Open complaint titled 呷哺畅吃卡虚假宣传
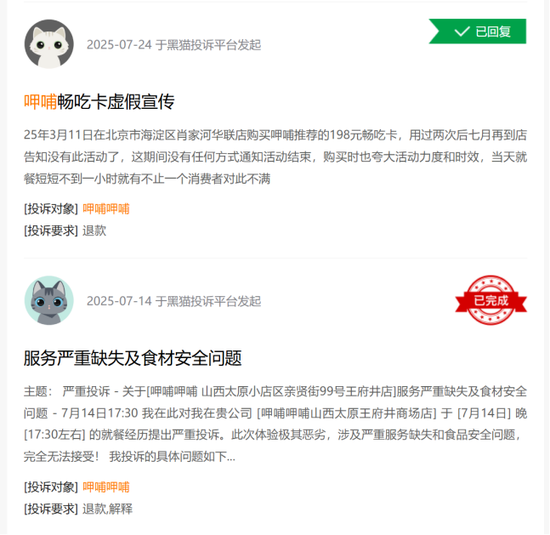 [99, 102]
